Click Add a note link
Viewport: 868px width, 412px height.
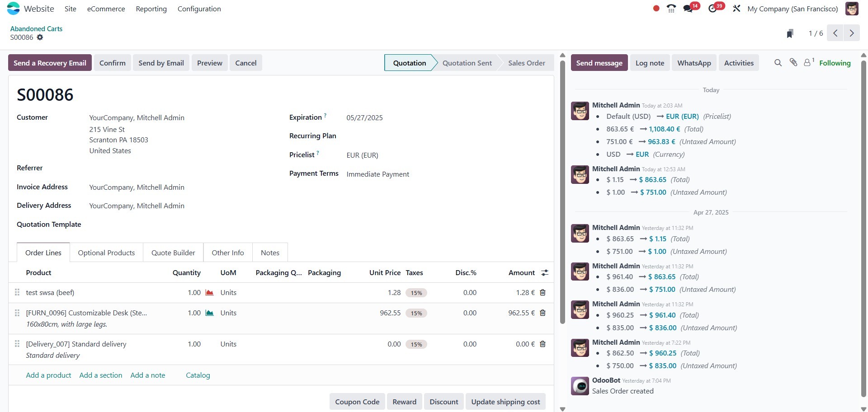(x=148, y=375)
